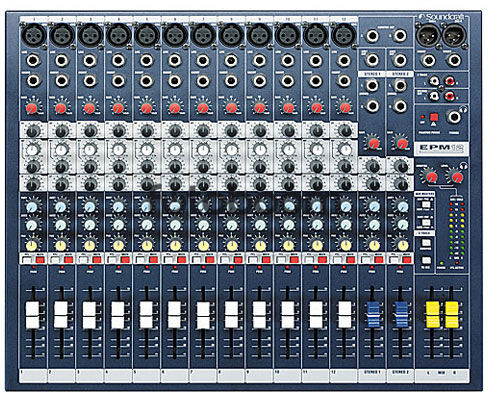488x398 pixels.
Task: Click the channel 6 XLR mic input
Action: point(175,35)
